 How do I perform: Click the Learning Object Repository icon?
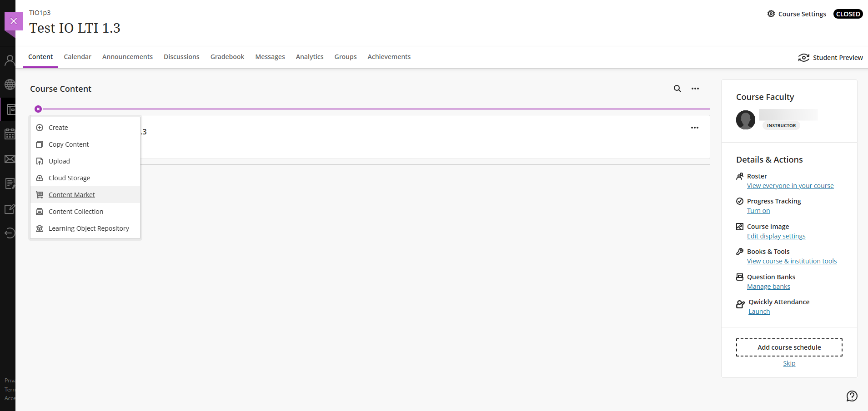click(x=40, y=228)
